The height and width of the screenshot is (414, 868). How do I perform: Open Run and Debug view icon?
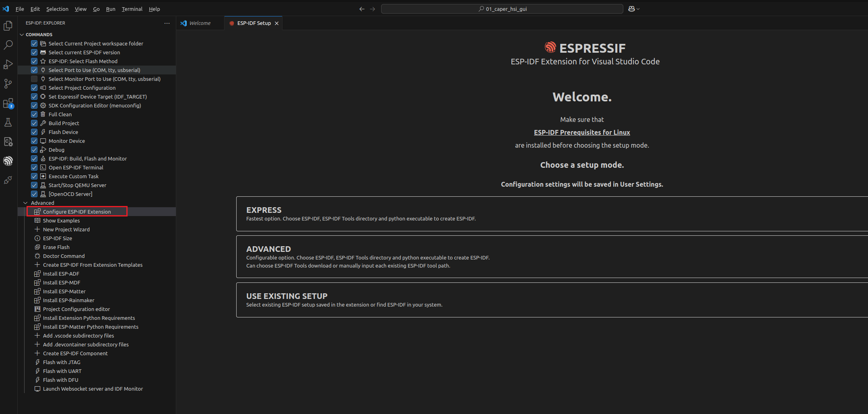[x=8, y=64]
